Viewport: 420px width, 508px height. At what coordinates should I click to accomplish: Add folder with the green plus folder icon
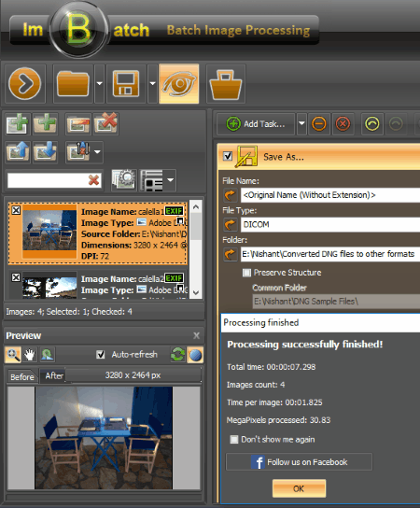(46, 123)
